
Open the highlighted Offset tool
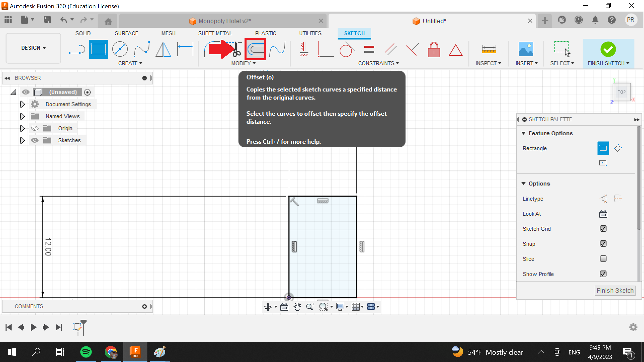click(255, 49)
